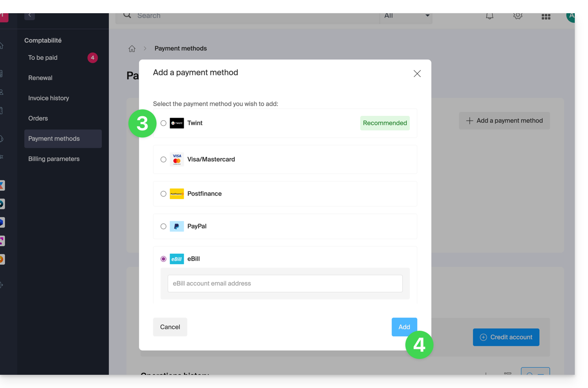
Task: Click the notification bell icon
Action: pyautogui.click(x=489, y=16)
